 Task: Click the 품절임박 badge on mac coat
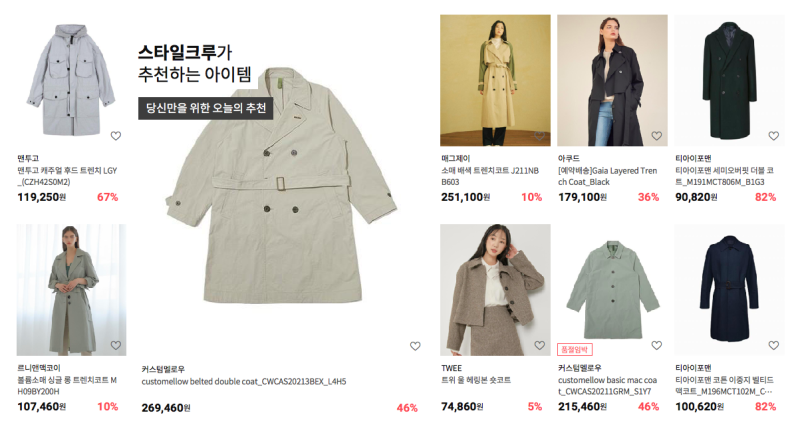574,349
